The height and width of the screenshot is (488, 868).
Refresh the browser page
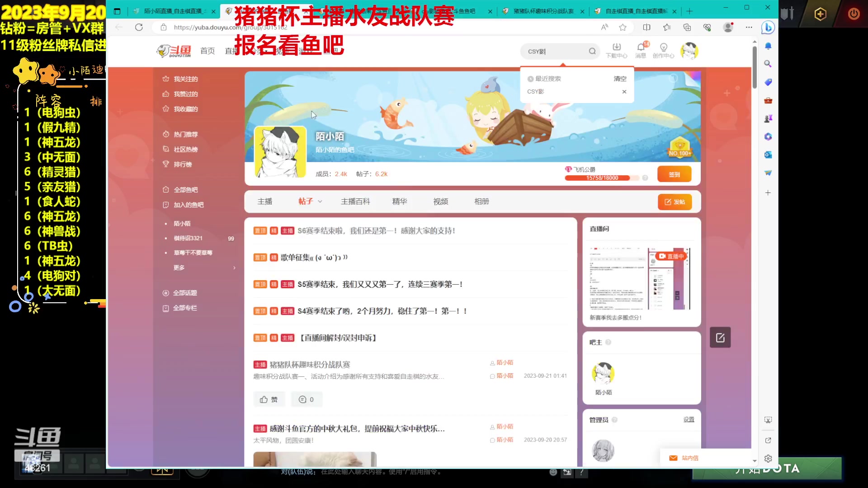[x=139, y=28]
